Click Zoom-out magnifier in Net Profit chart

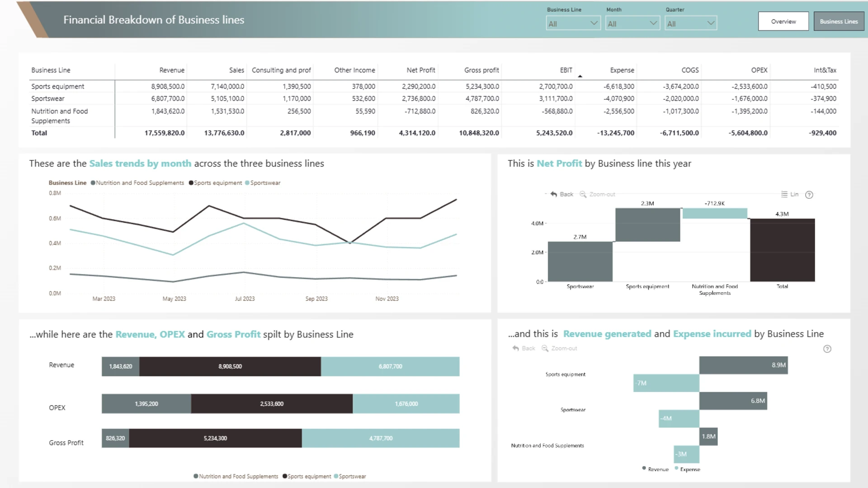583,194
